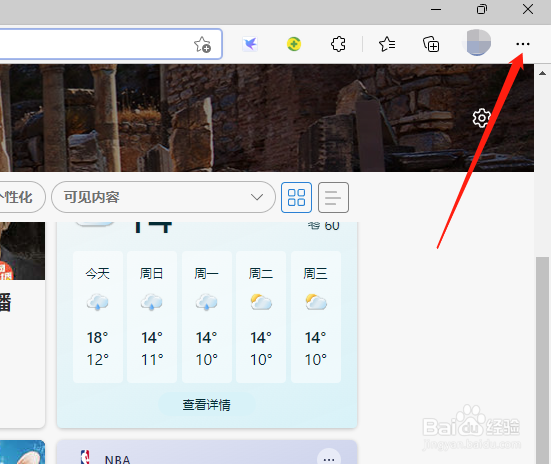551x464 pixels.
Task: Close the browser window
Action: click(528, 9)
